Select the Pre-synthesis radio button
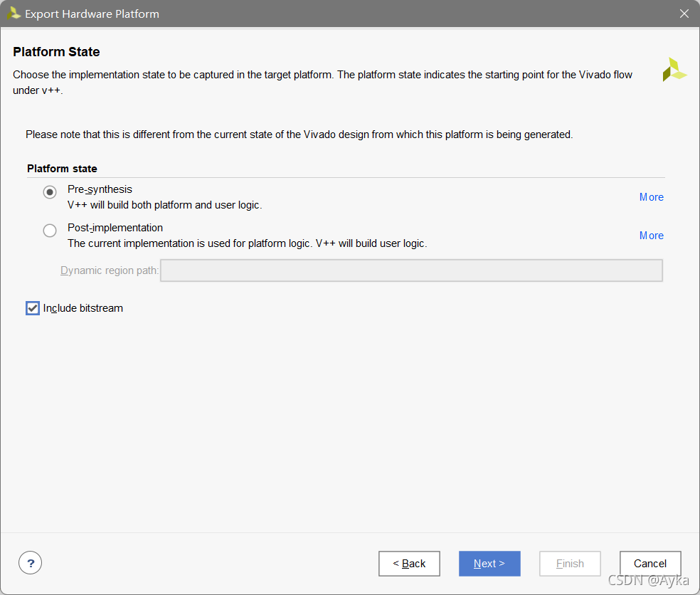The width and height of the screenshot is (700, 595). 50,192
